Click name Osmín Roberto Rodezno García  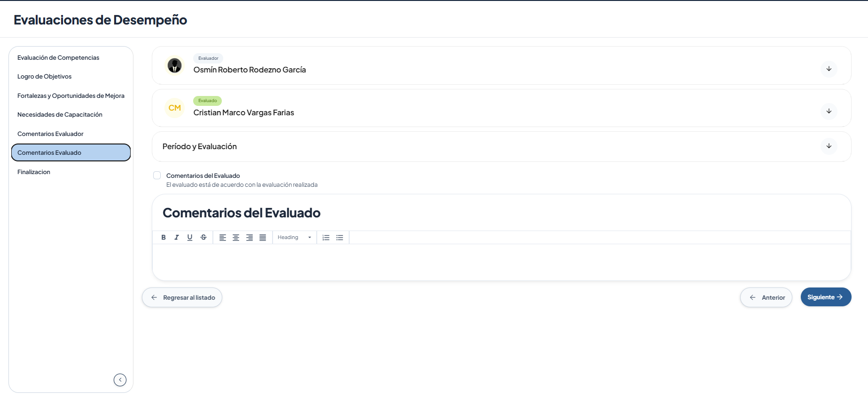pos(250,70)
